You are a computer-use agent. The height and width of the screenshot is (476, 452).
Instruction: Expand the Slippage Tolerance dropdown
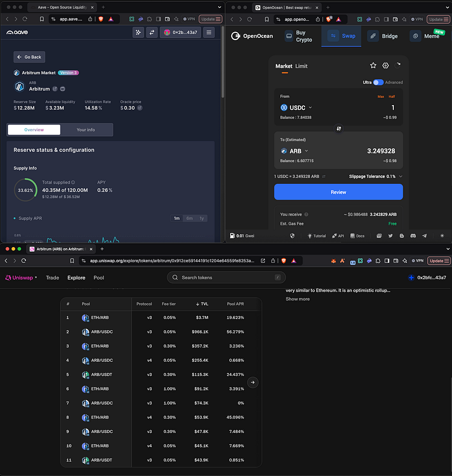[401, 176]
